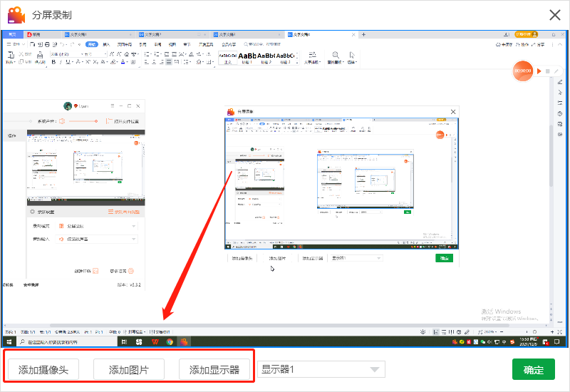This screenshot has height=392, width=570.
Task: Click the magnifier find icon in preview
Action: [x=336, y=55]
